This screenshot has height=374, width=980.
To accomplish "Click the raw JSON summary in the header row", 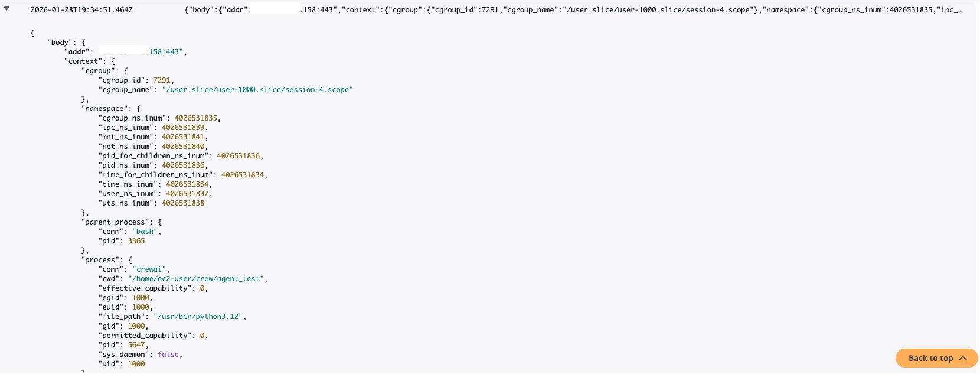I will 573,10.
